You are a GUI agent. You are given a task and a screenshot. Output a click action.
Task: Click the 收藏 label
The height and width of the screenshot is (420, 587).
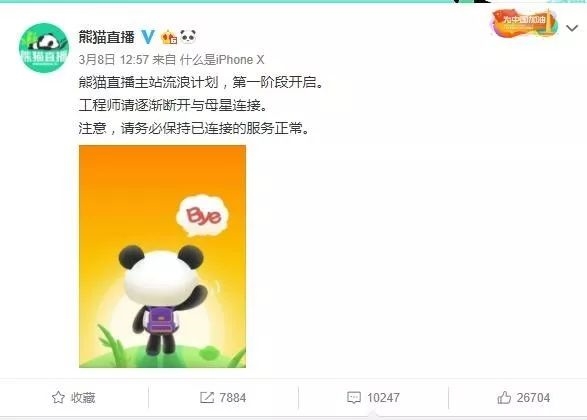pyautogui.click(x=83, y=398)
